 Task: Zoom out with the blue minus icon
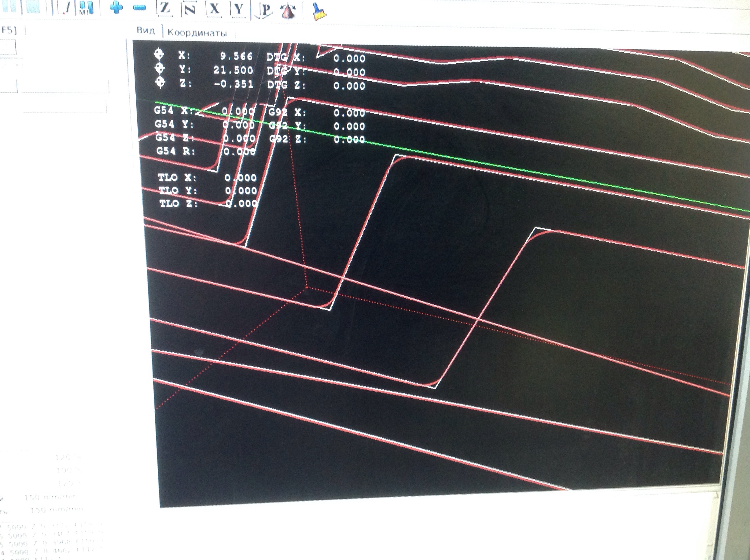coord(140,8)
